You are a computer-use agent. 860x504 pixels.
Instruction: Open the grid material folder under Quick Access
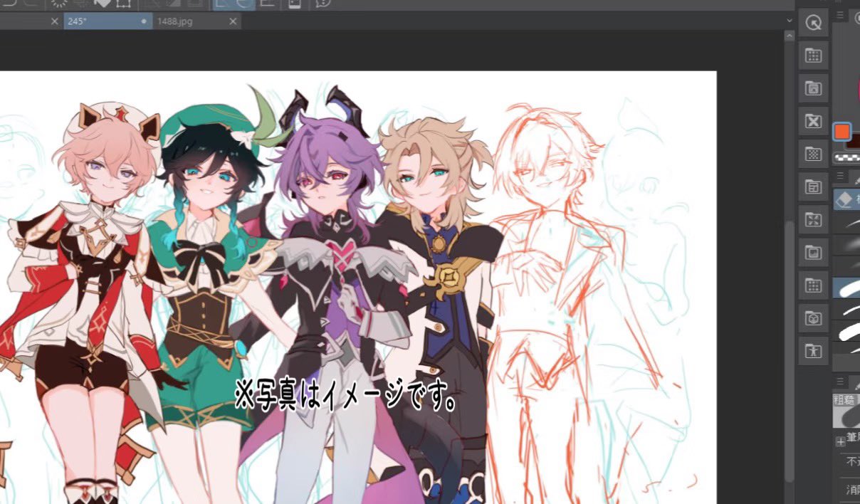coord(813,56)
